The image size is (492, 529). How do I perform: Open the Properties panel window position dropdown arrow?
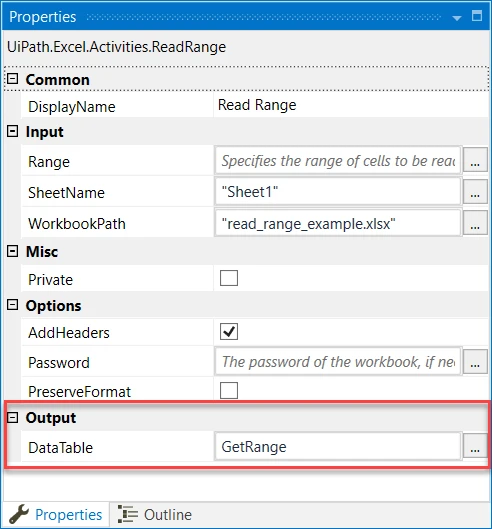[457, 18]
